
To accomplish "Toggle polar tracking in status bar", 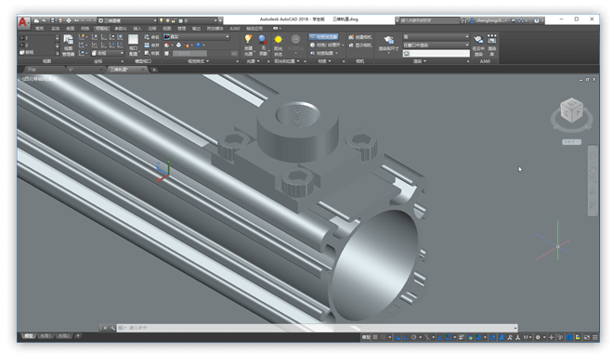I will [x=413, y=337].
